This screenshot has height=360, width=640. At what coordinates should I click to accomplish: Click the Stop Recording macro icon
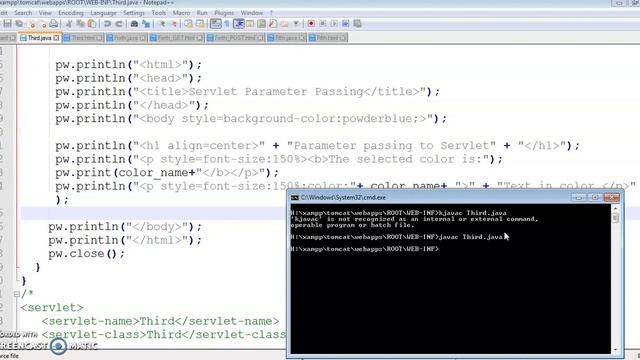coord(322,24)
